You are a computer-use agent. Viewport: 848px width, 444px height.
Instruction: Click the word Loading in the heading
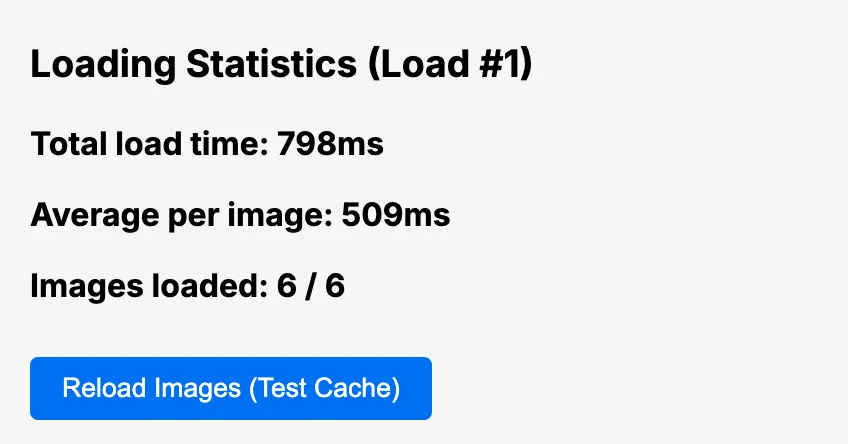point(88,65)
